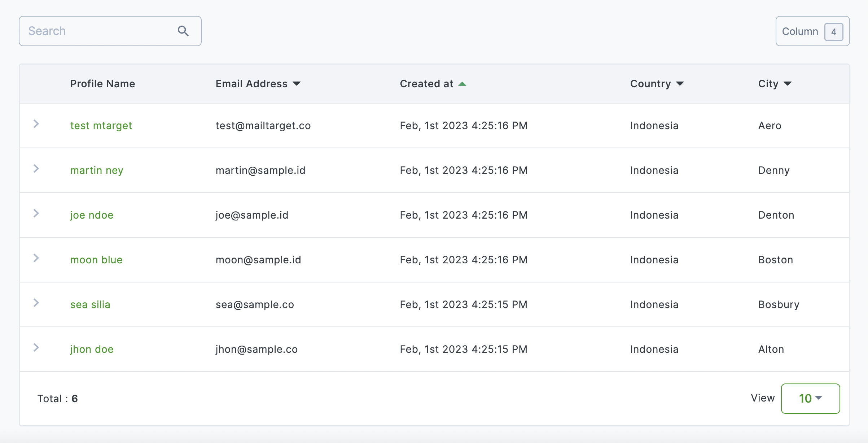Expand the moon blue row chevron
868x443 pixels.
[x=36, y=258]
